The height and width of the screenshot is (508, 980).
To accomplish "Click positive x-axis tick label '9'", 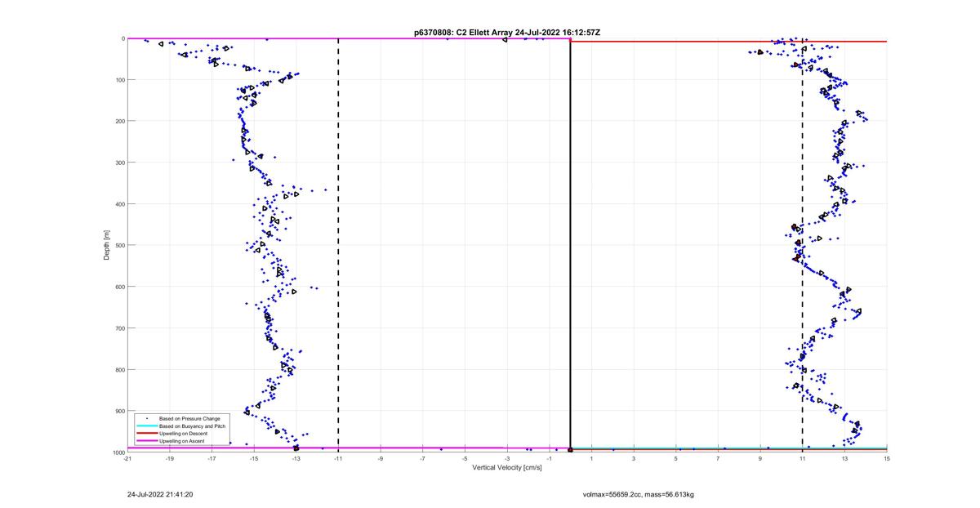I will (760, 459).
